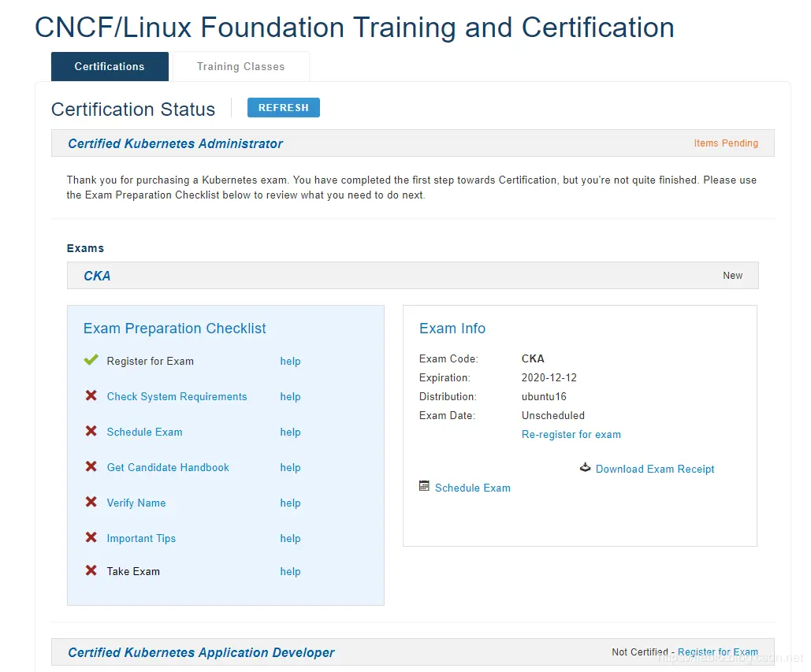
Task: Open Check System Requirements link
Action: (177, 396)
